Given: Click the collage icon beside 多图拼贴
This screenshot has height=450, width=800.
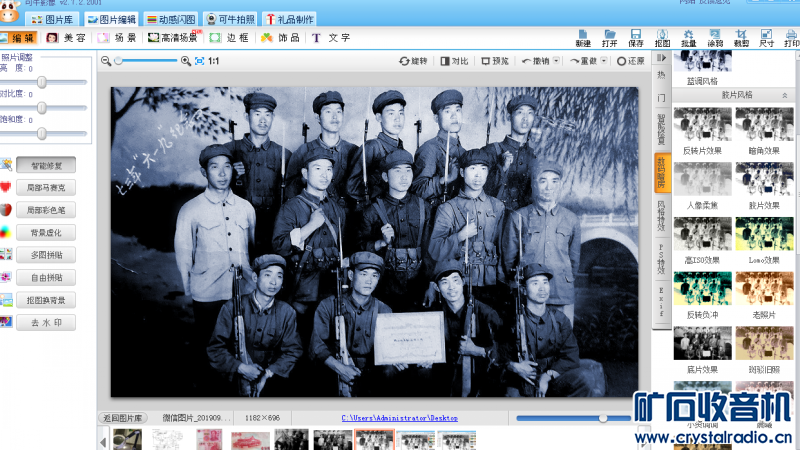Looking at the screenshot, I should point(6,254).
